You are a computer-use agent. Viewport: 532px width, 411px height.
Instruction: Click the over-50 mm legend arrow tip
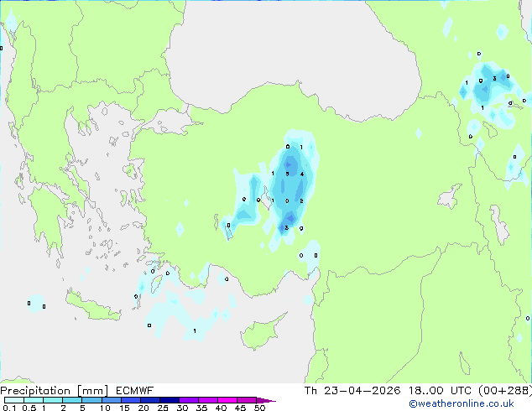point(266,400)
